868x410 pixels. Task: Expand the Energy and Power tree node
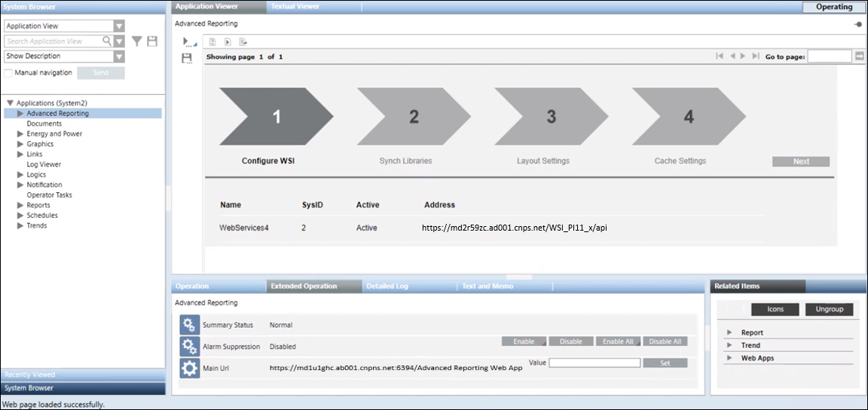pyautogui.click(x=20, y=134)
